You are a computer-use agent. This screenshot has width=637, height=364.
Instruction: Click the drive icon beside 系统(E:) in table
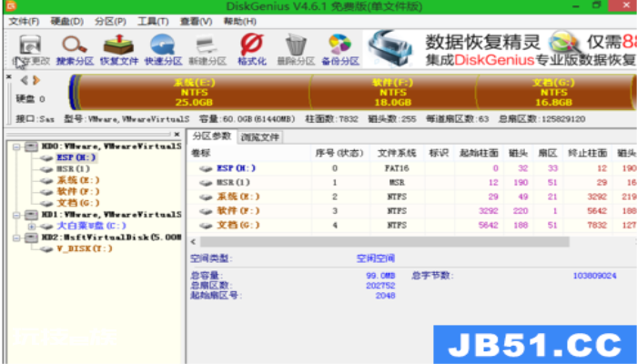coord(206,197)
